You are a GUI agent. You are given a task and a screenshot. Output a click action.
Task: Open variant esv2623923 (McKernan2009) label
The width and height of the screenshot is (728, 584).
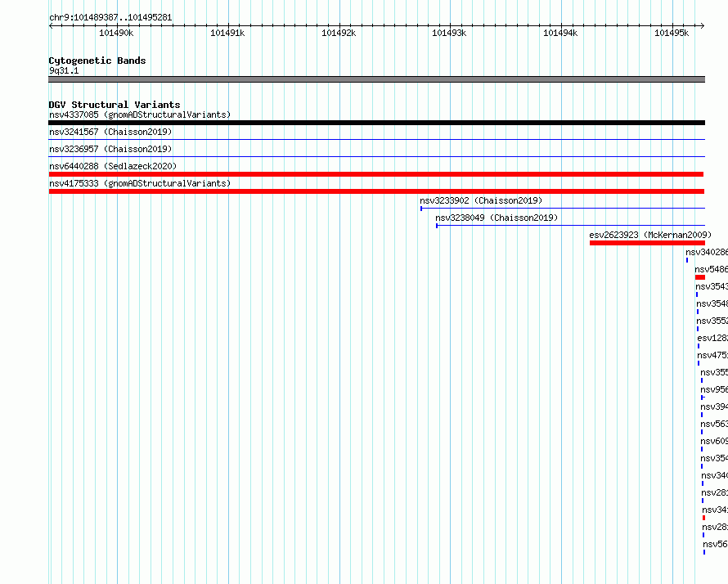click(x=650, y=235)
